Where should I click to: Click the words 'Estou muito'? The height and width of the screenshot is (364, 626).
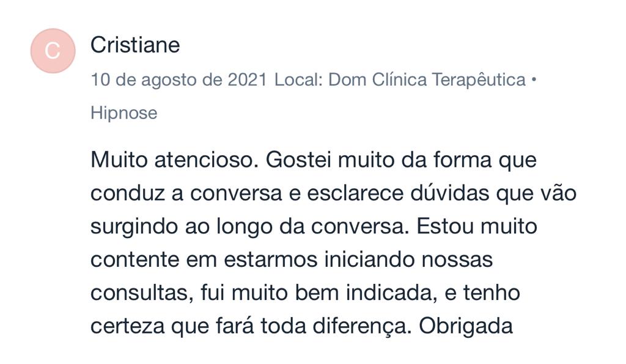(x=477, y=226)
